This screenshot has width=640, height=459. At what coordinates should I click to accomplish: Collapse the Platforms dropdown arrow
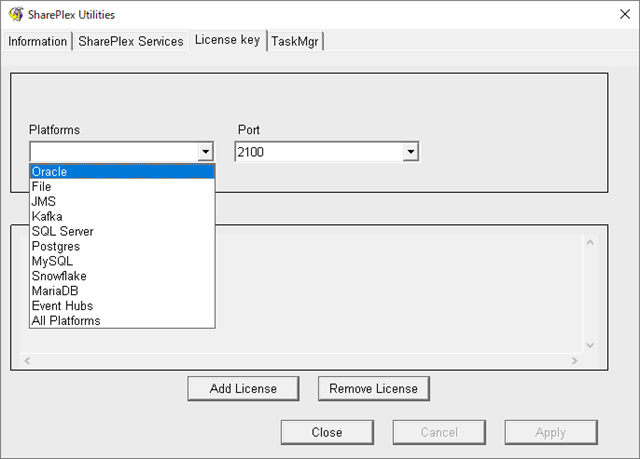(x=205, y=152)
